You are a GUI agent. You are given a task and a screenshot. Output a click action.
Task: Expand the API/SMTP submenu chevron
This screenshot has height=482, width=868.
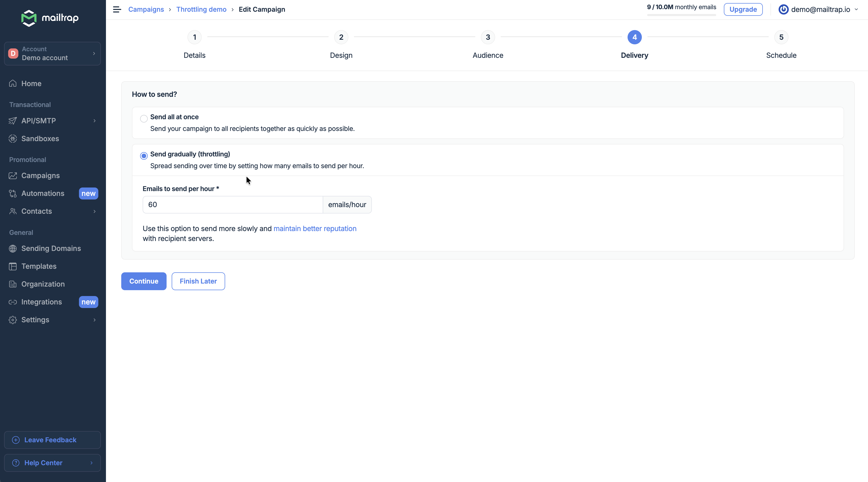94,121
